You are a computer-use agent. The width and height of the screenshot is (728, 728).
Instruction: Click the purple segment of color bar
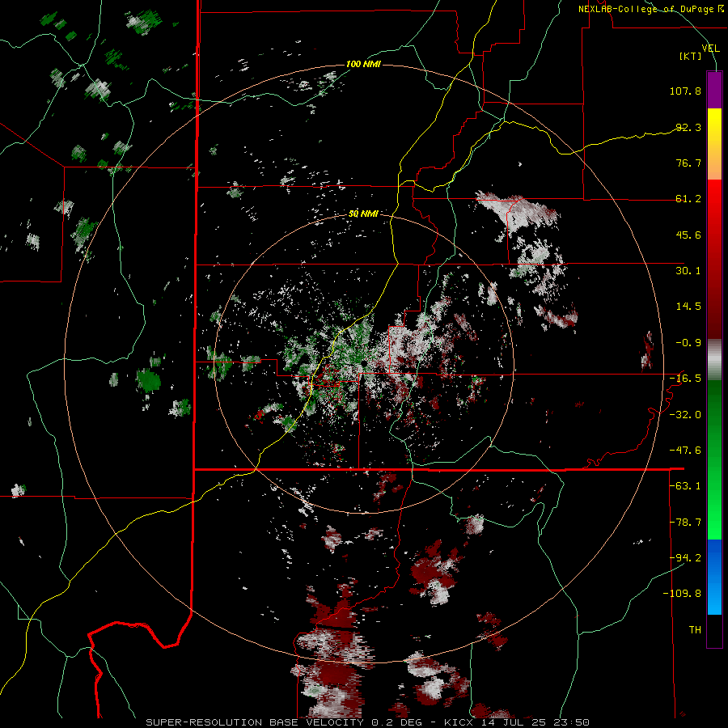714,90
